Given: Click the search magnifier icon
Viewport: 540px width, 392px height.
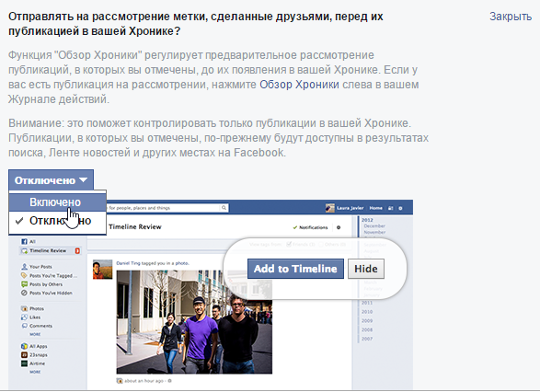Looking at the screenshot, I should coord(224,208).
